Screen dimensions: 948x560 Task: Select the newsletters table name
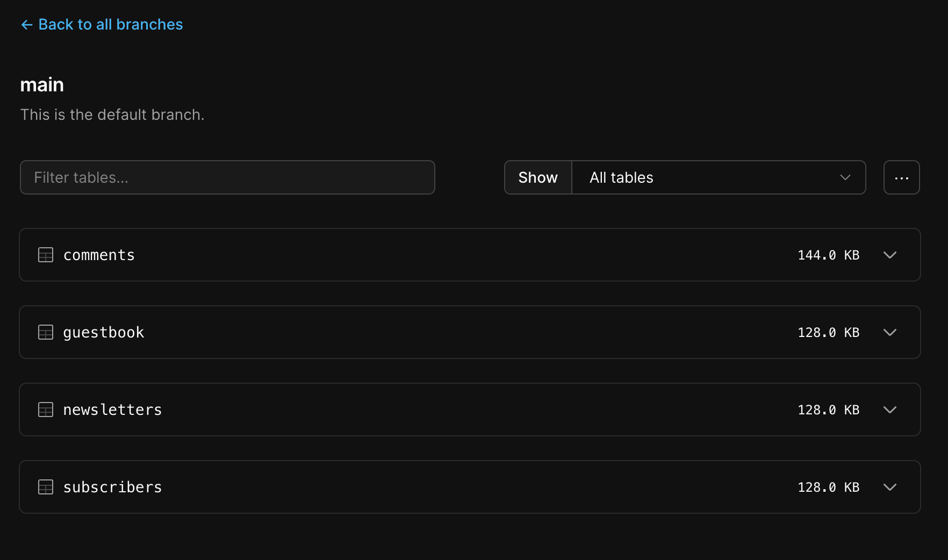tap(112, 410)
